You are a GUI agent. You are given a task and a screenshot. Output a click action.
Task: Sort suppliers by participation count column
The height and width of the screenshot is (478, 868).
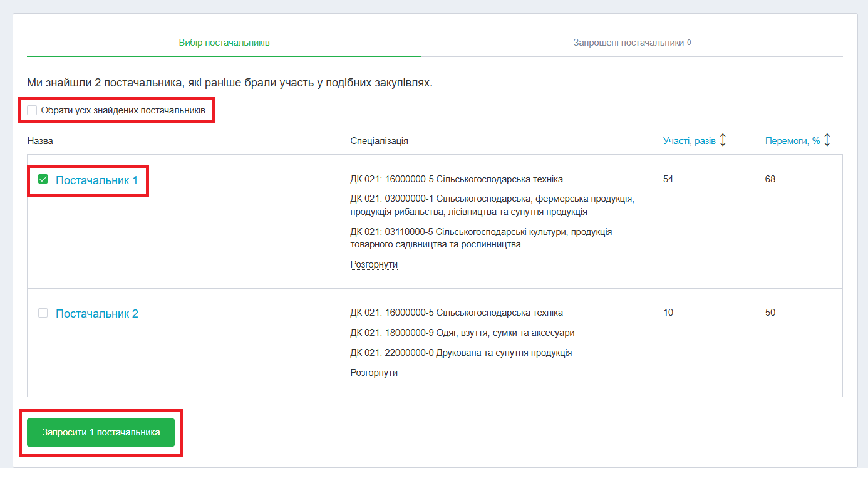(690, 140)
